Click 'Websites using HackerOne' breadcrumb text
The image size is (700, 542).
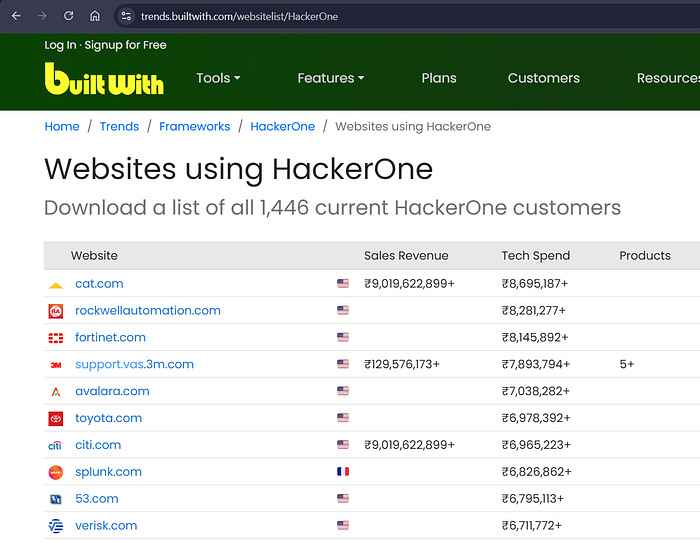[413, 126]
